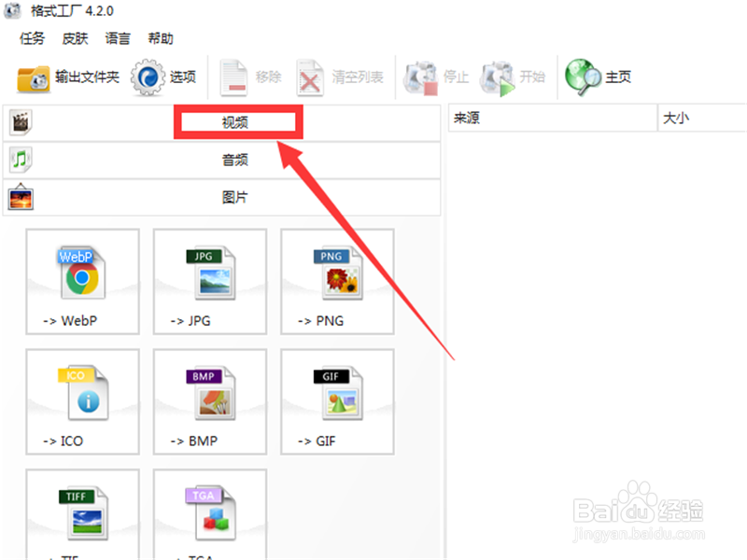Click the -> JPG label
Viewport: 747px width, 560px height.
[190, 321]
